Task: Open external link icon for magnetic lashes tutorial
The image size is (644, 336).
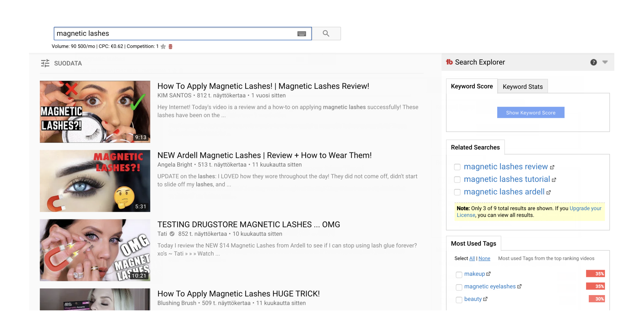Action: [x=554, y=180]
